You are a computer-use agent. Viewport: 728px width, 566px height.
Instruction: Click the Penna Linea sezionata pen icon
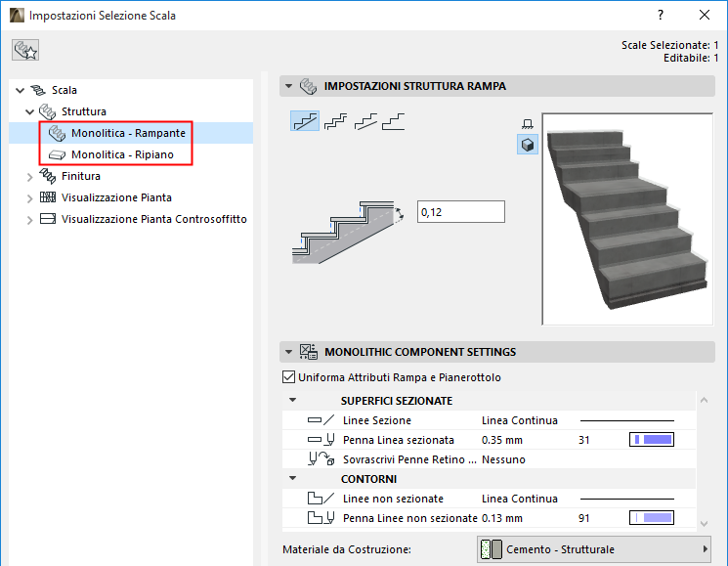click(321, 440)
